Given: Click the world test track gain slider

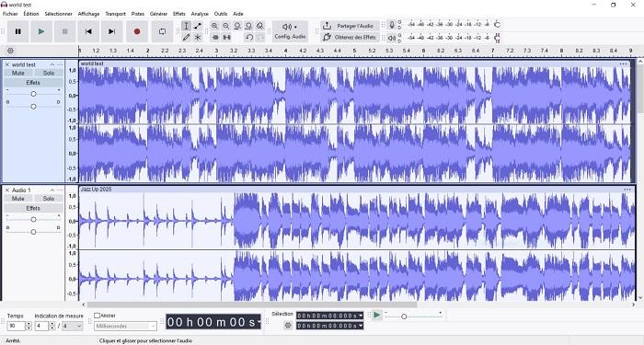Looking at the screenshot, I should (x=33, y=94).
